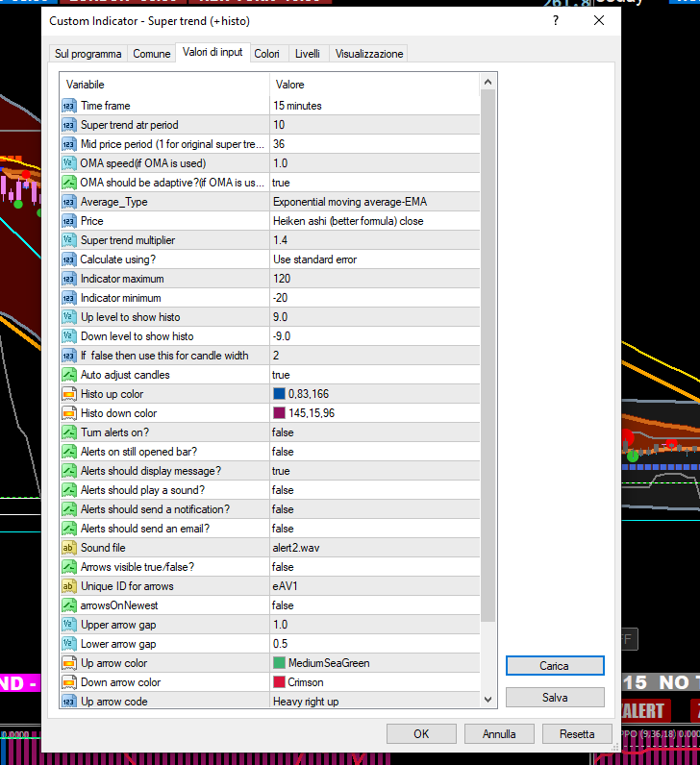Click the icon beside the Price row
The image size is (700, 765).
(69, 221)
